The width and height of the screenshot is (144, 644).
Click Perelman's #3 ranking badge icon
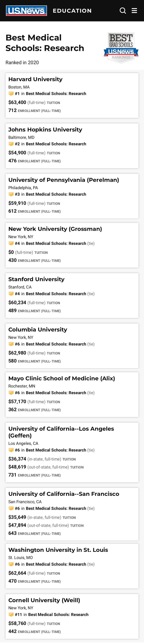pyautogui.click(x=11, y=194)
